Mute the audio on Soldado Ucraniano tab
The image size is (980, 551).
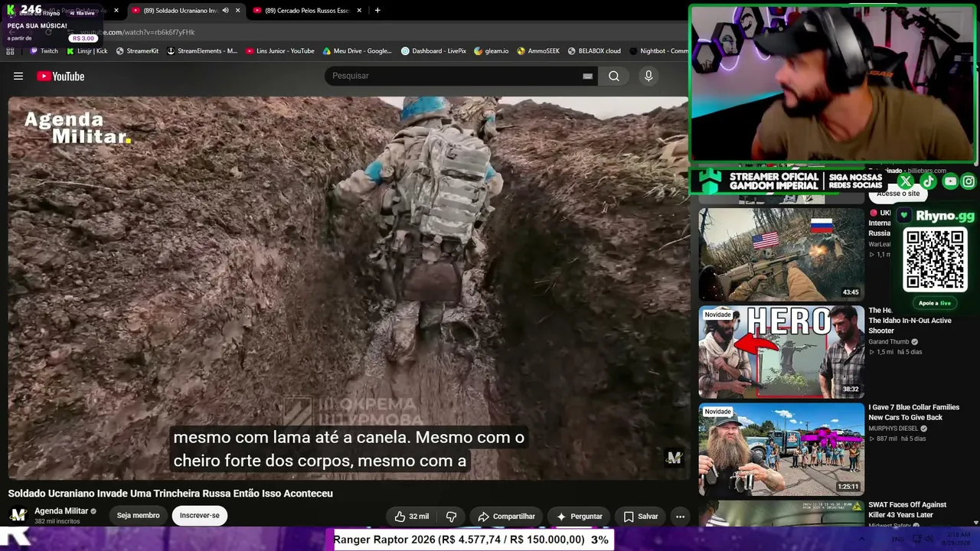tap(225, 10)
